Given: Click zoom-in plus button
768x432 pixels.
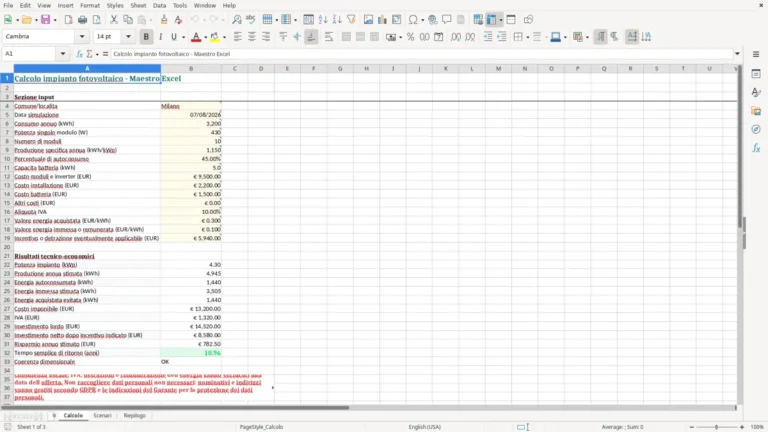Looking at the screenshot, I should tap(742, 427).
